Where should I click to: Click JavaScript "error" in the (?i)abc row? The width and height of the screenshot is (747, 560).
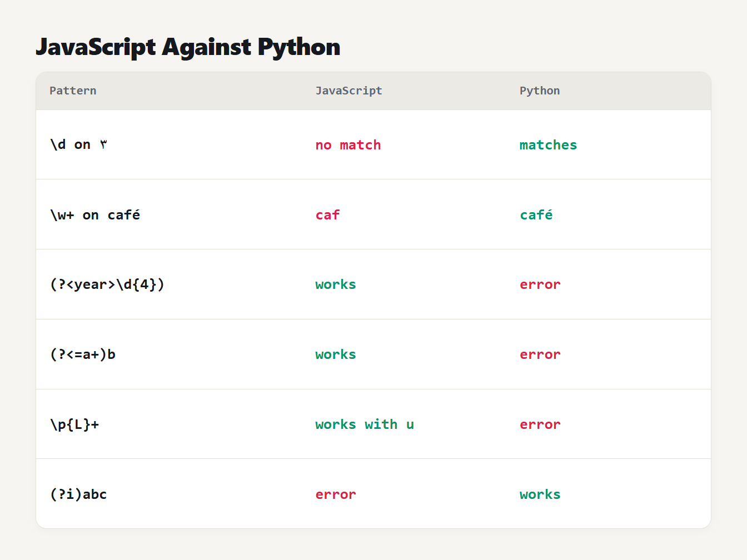coord(336,494)
